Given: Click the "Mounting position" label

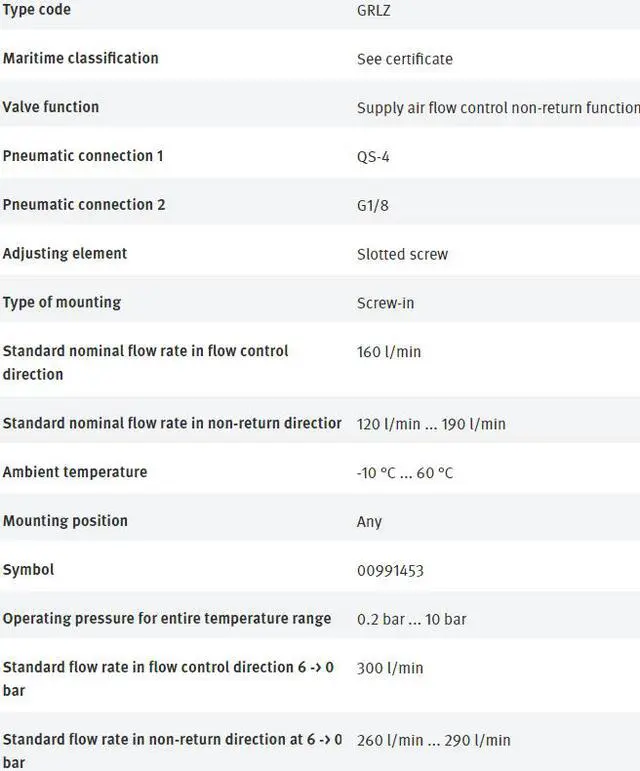Looking at the screenshot, I should (x=65, y=521).
